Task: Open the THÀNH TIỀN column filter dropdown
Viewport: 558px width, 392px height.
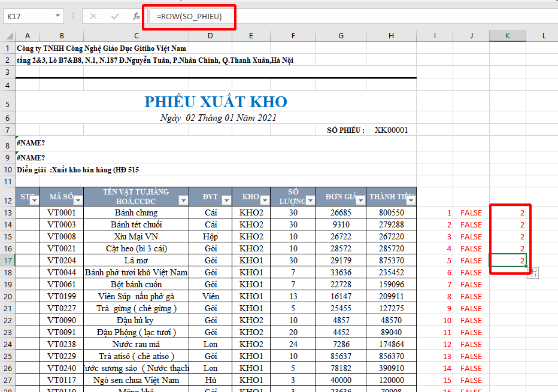Action: tap(411, 201)
